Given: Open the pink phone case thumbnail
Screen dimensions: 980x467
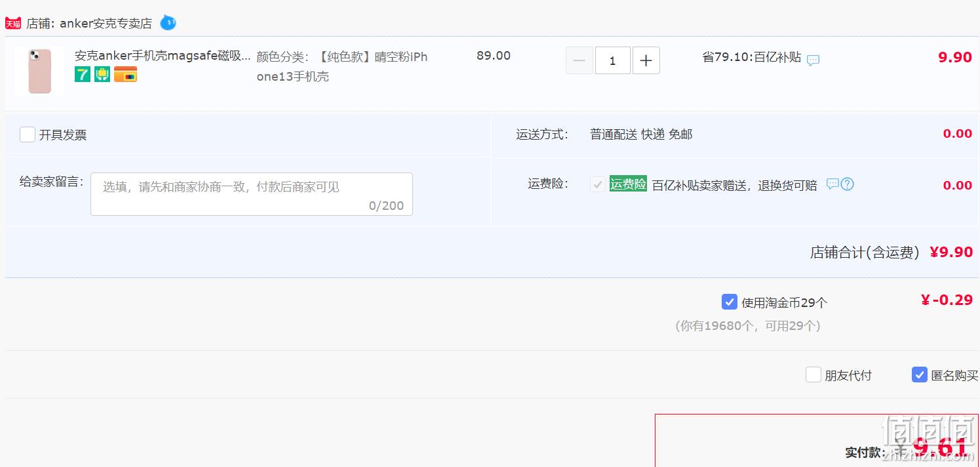Looking at the screenshot, I should pyautogui.click(x=39, y=71).
